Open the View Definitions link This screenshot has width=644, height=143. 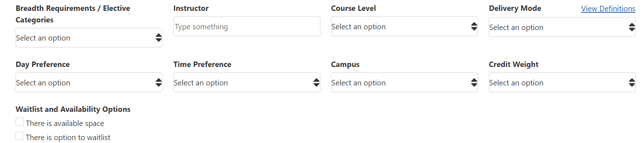[608, 9]
